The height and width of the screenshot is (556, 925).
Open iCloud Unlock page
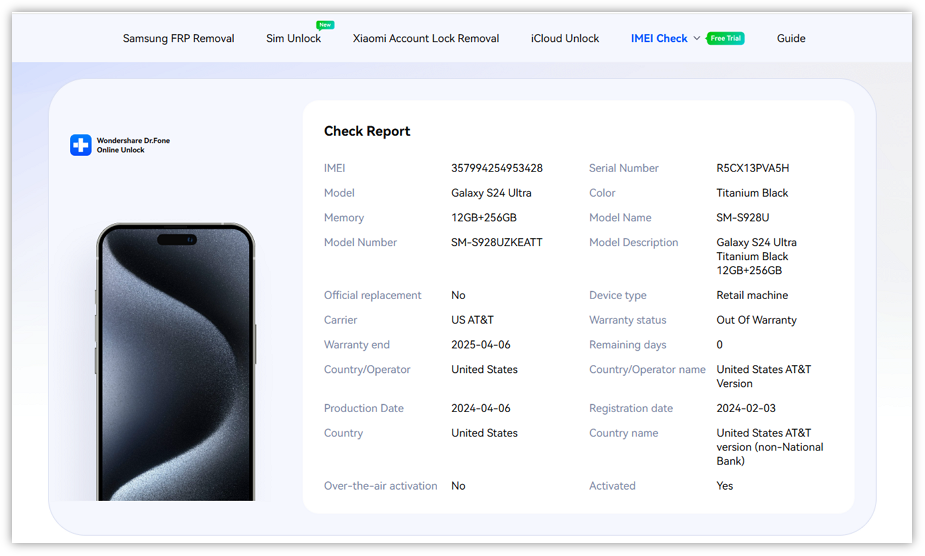[x=565, y=38]
